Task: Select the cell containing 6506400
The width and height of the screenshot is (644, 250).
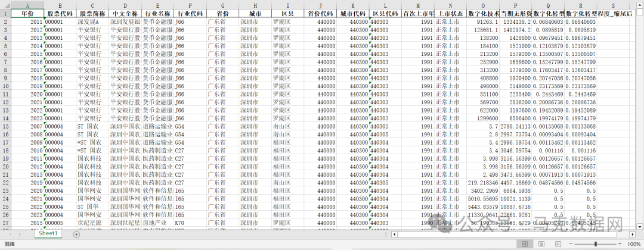Action: tap(515, 118)
